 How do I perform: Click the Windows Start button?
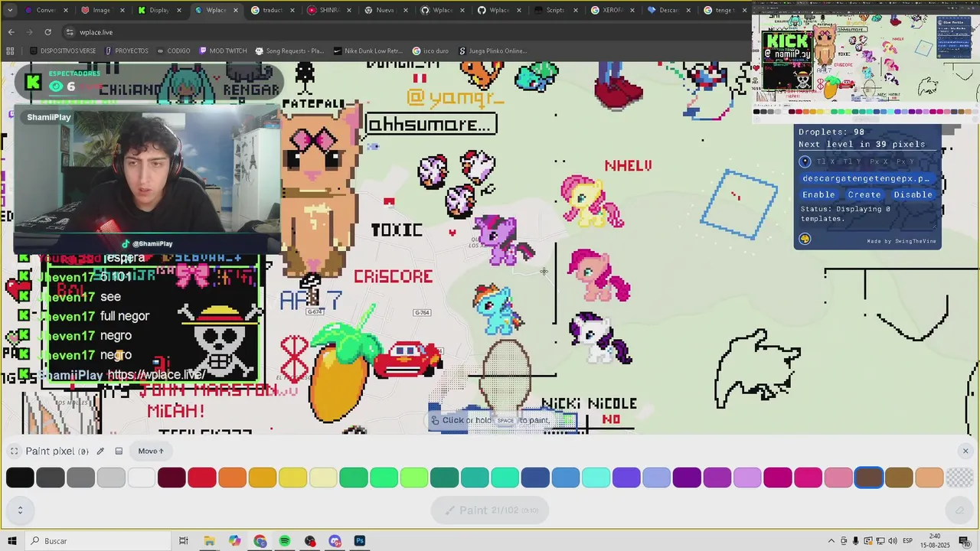point(11,541)
